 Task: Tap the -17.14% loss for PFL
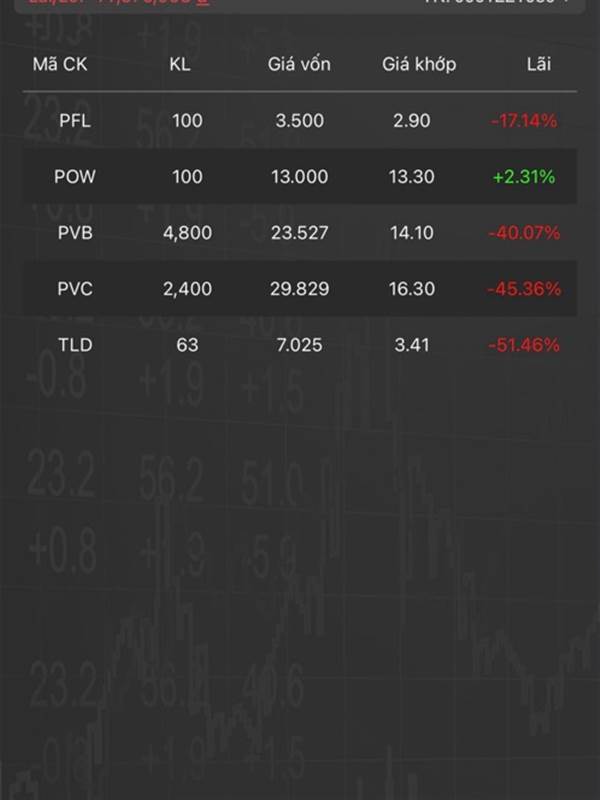tap(524, 121)
